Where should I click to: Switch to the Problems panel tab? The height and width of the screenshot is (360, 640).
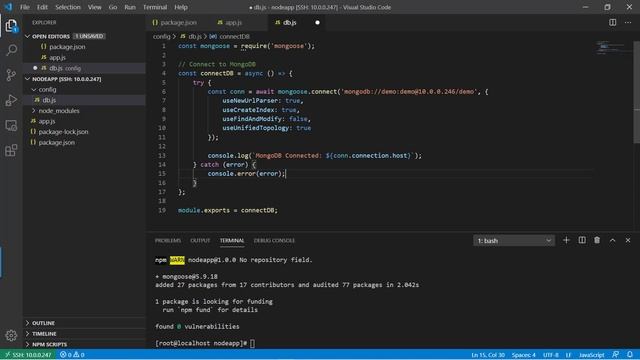[x=168, y=240]
